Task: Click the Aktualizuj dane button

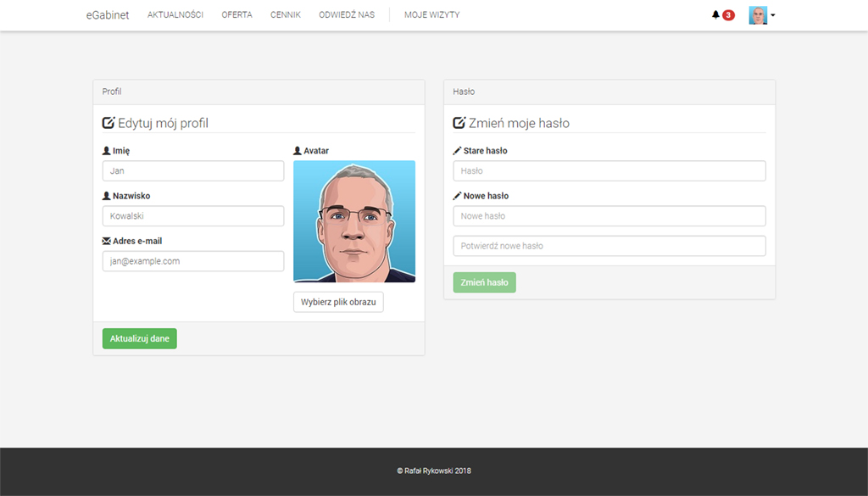Action: [x=140, y=339]
